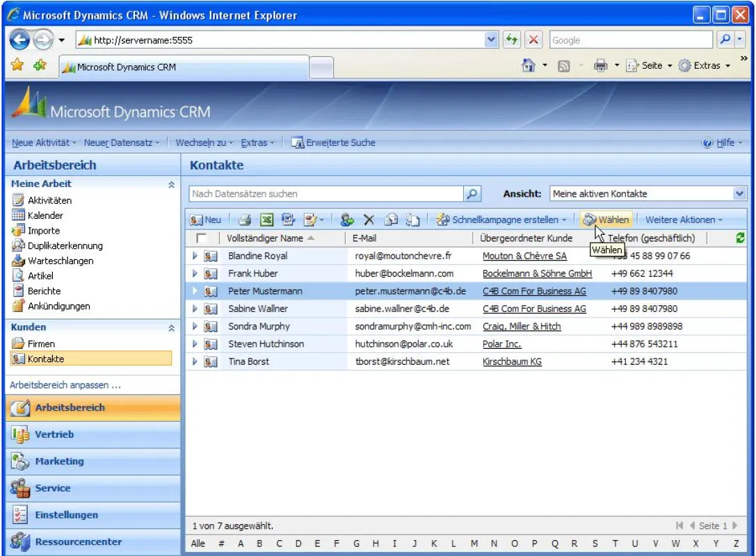
Task: Open Bockelmann & Söhne GmbH link
Action: click(537, 273)
